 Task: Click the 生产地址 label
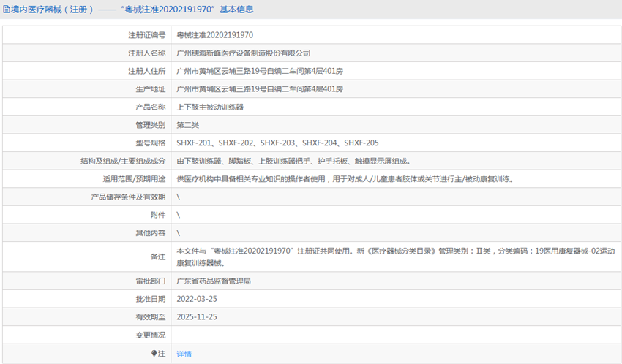151,89
